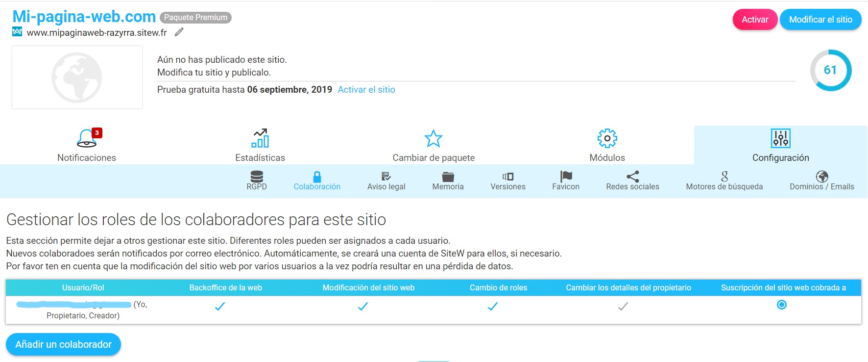Click the Versiones icon
Screen dimensions: 868x362
tap(508, 177)
